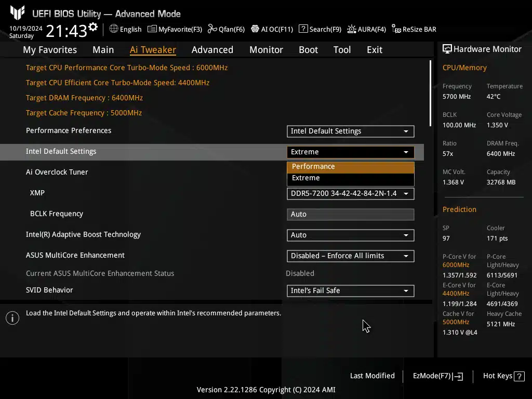
Task: Click the 21:43 clock display
Action: pyautogui.click(x=66, y=32)
